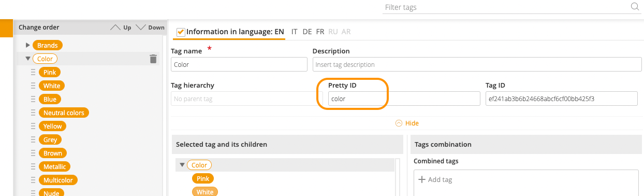The width and height of the screenshot is (644, 196).
Task: Click the drag handle next to Blue
Action: pos(33,100)
